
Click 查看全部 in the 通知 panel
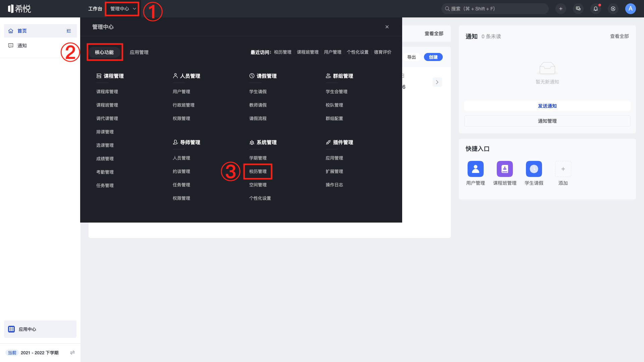click(x=620, y=36)
